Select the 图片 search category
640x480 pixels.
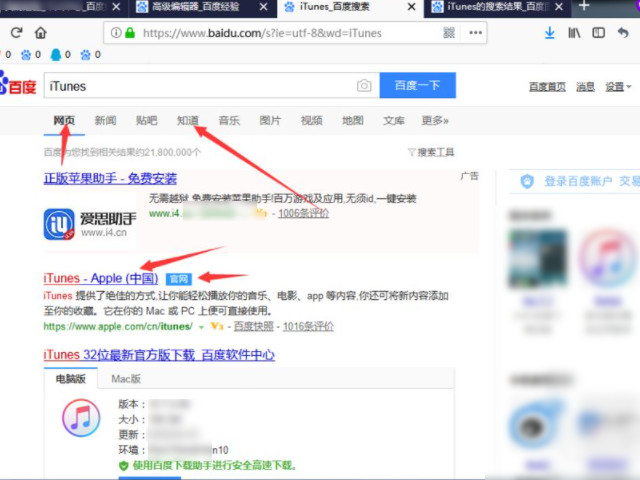pos(270,120)
